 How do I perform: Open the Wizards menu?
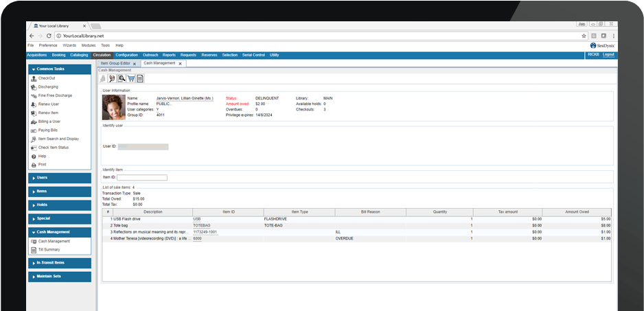pos(69,45)
